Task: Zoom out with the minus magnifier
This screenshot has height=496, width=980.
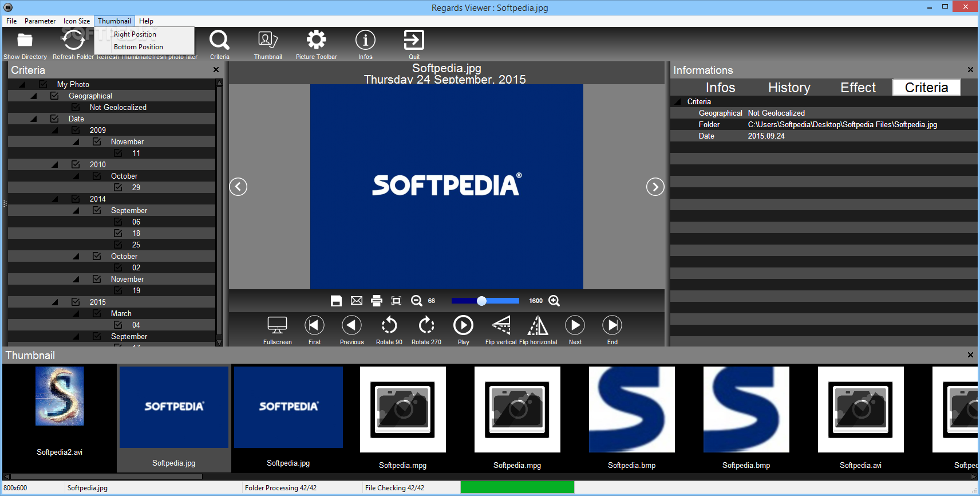Action: coord(417,301)
